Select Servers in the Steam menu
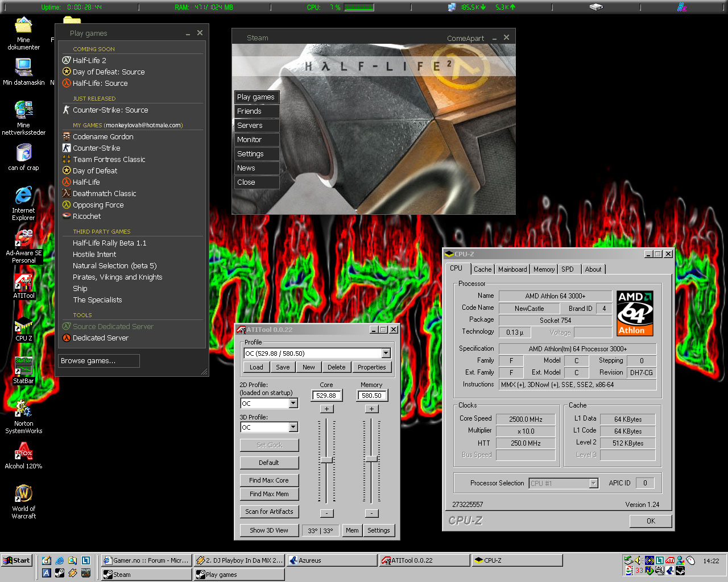This screenshot has width=728, height=582. pyautogui.click(x=257, y=126)
